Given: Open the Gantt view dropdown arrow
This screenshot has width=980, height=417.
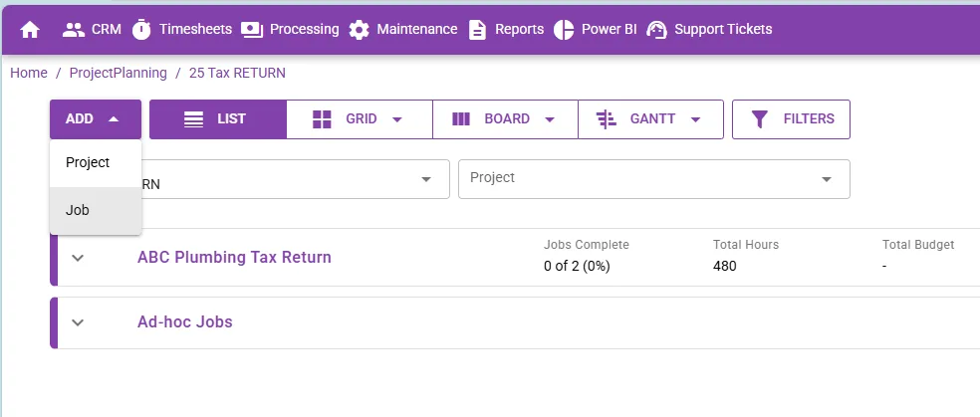Looking at the screenshot, I should click(695, 119).
